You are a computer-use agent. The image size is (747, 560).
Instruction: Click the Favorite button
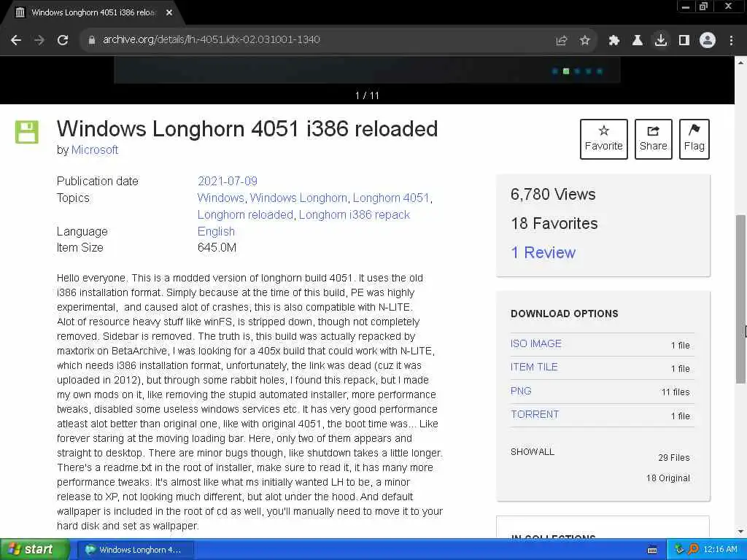(603, 139)
